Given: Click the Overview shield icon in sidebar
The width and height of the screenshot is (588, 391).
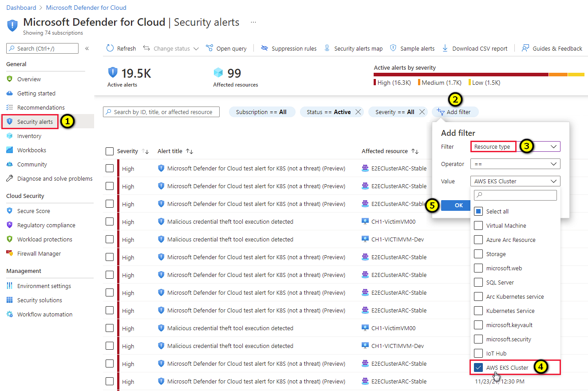Looking at the screenshot, I should (10, 79).
